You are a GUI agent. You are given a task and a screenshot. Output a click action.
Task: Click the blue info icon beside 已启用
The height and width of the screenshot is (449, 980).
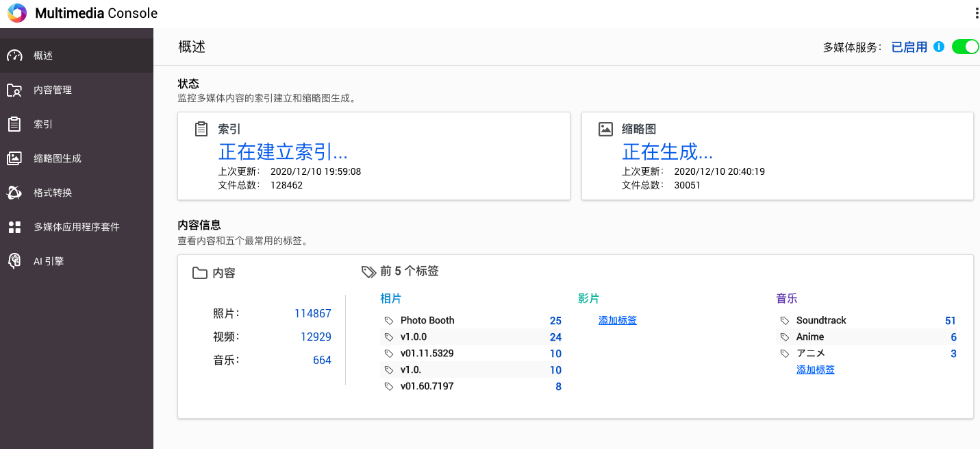tap(939, 47)
